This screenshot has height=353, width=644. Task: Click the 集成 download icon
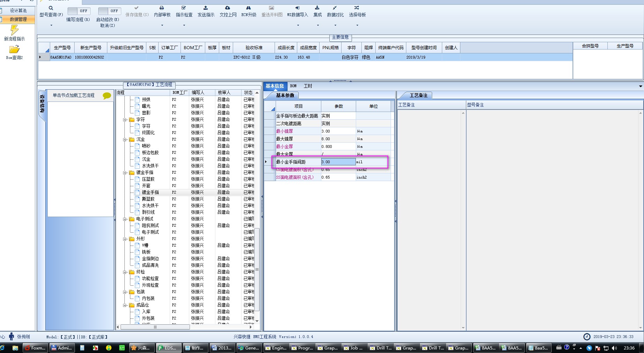[317, 8]
